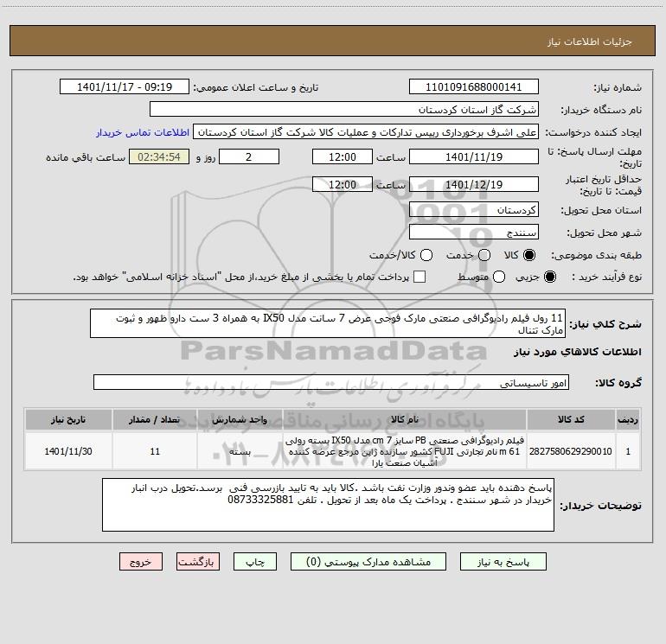Click the need number field 1101091688000141
Screen dimensions: 666x644
[x=474, y=86]
